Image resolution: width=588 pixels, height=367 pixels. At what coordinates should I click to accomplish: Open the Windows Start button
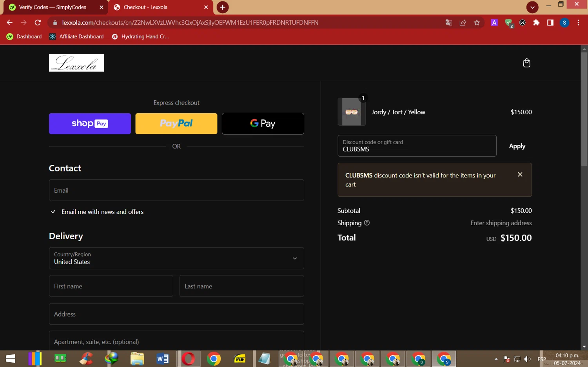(x=11, y=359)
